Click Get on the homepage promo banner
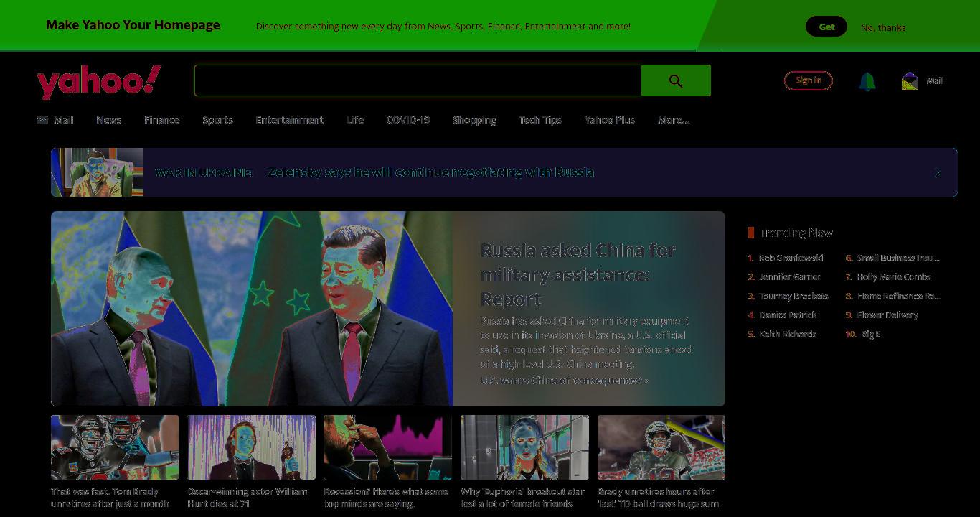The image size is (980, 517). click(x=826, y=27)
